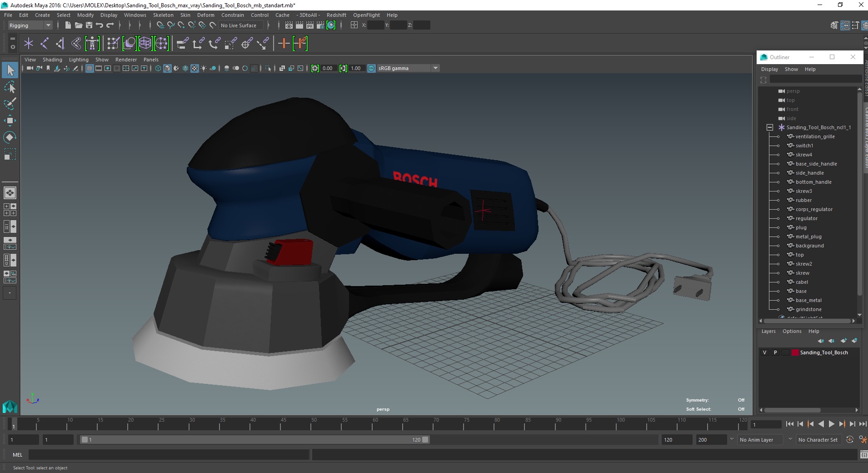The width and height of the screenshot is (868, 473).
Task: Click the Parent Constraint shelf icon
Action: tap(182, 44)
